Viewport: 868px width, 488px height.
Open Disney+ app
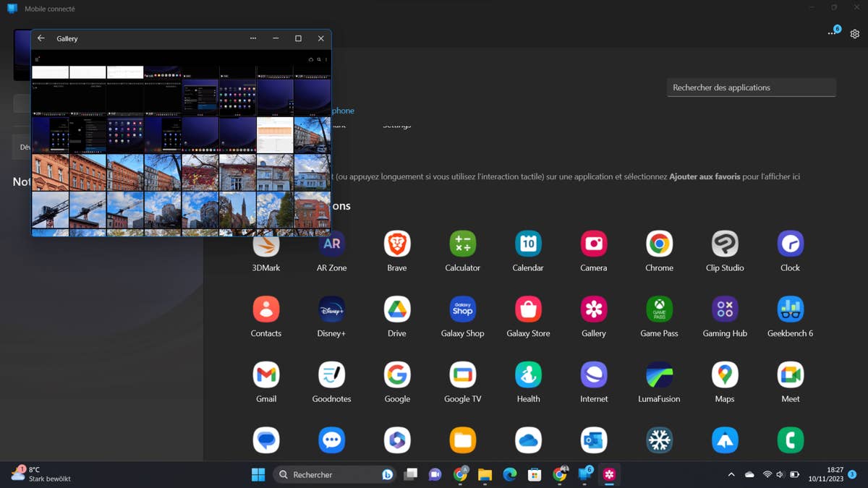331,309
